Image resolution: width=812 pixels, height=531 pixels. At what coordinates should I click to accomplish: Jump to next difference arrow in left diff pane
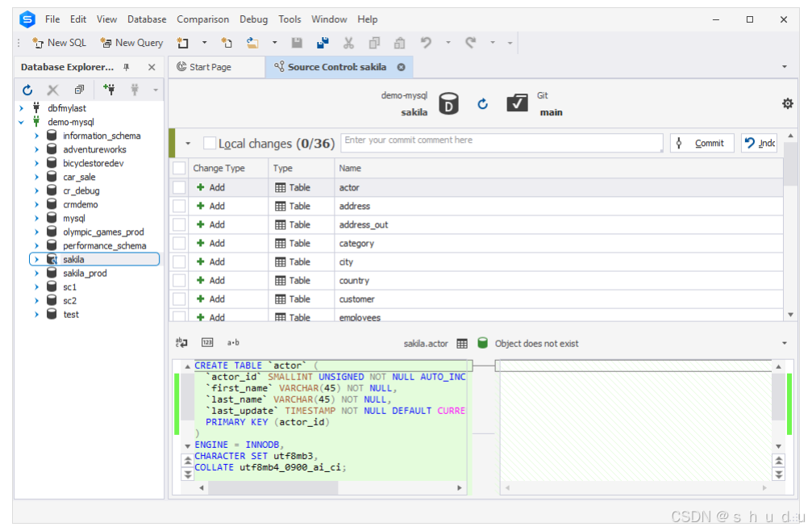(187, 474)
